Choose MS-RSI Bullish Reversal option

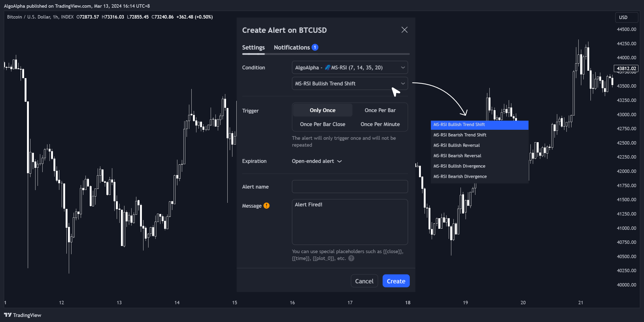click(x=479, y=145)
